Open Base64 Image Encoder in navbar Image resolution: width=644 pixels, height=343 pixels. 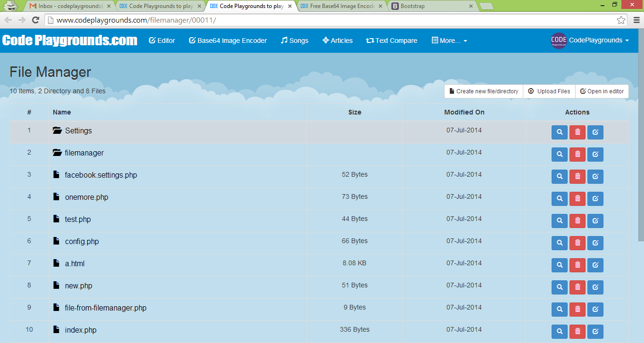[x=228, y=41]
